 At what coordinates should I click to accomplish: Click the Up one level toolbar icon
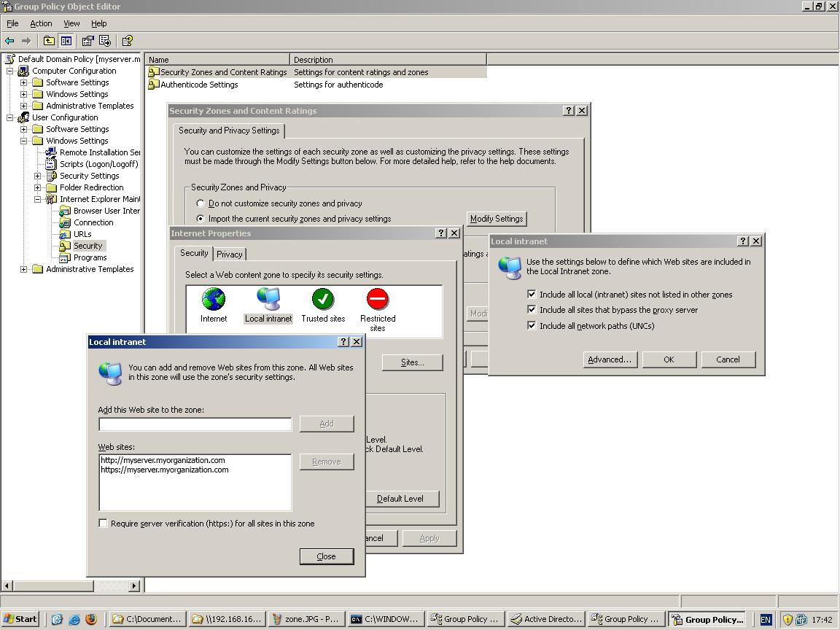49,41
